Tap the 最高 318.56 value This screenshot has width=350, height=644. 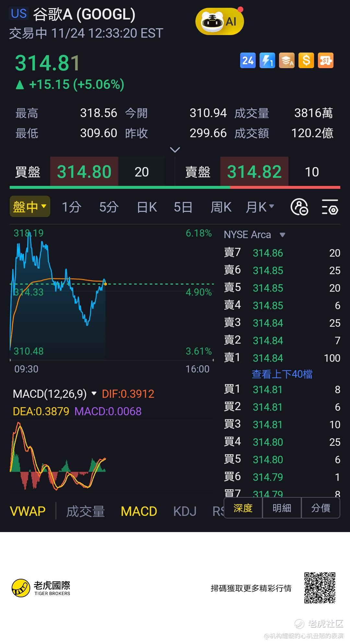point(99,113)
